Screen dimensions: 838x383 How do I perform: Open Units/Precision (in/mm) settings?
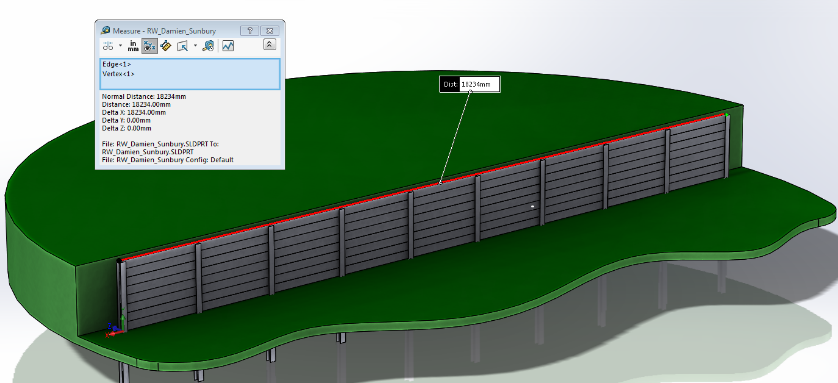click(x=133, y=46)
